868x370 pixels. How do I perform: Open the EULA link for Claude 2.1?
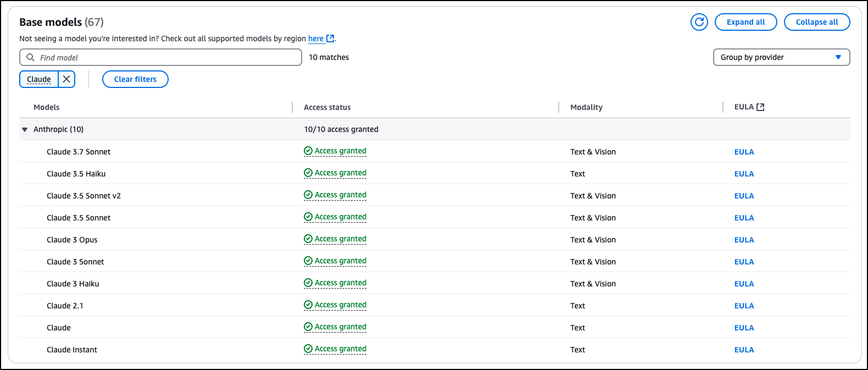[744, 306]
